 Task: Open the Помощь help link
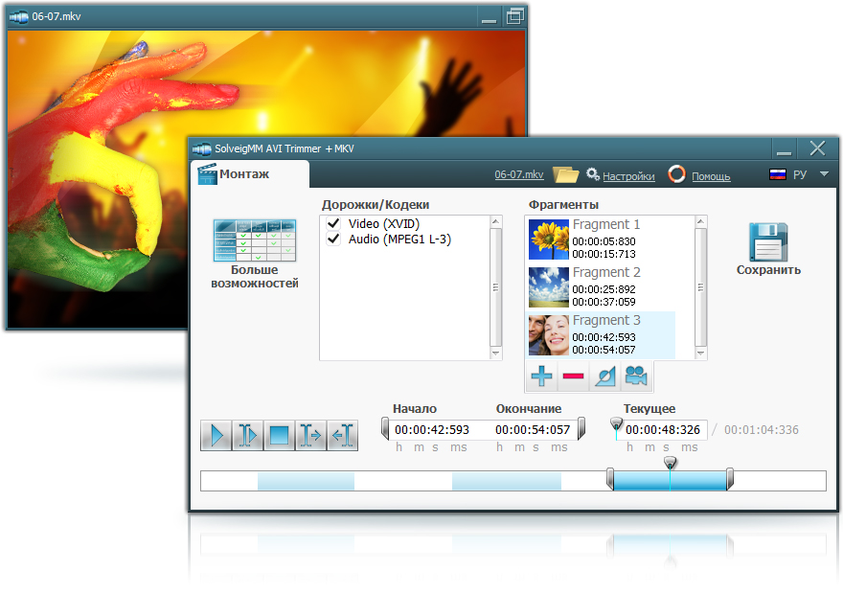711,176
